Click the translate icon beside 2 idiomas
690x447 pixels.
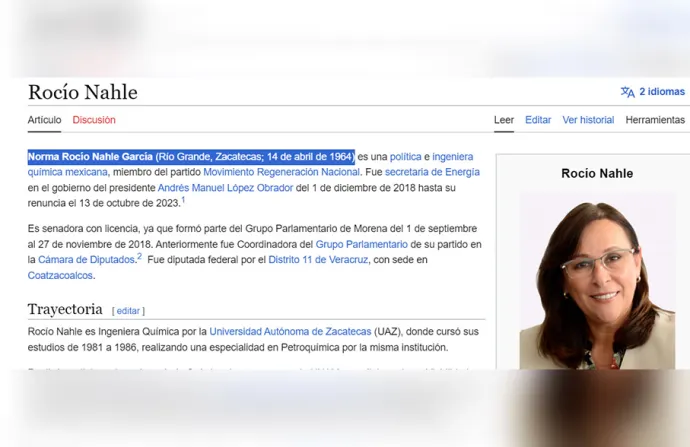point(627,92)
